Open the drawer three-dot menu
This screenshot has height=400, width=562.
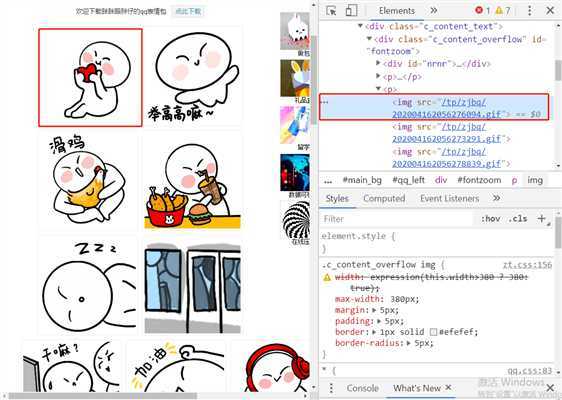[x=331, y=388]
